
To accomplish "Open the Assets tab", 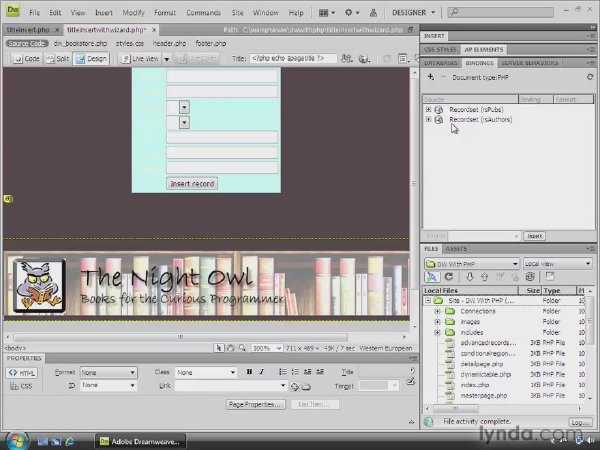I will (456, 249).
